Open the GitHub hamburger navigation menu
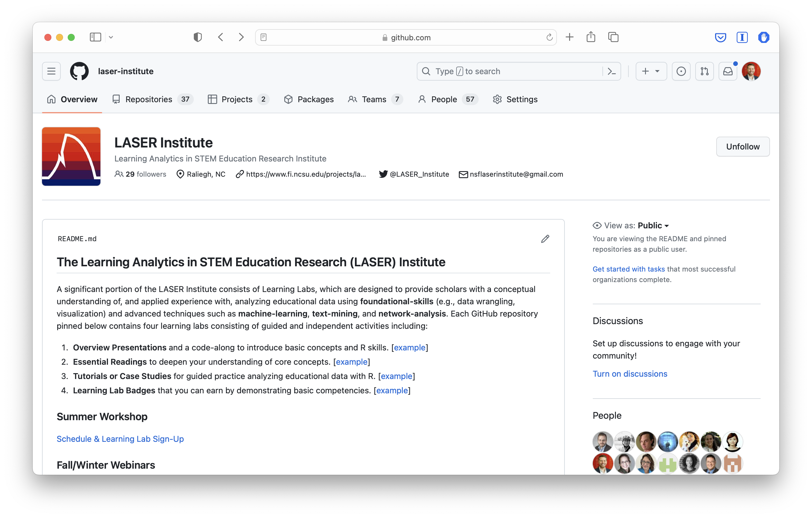This screenshot has height=518, width=812. click(51, 71)
